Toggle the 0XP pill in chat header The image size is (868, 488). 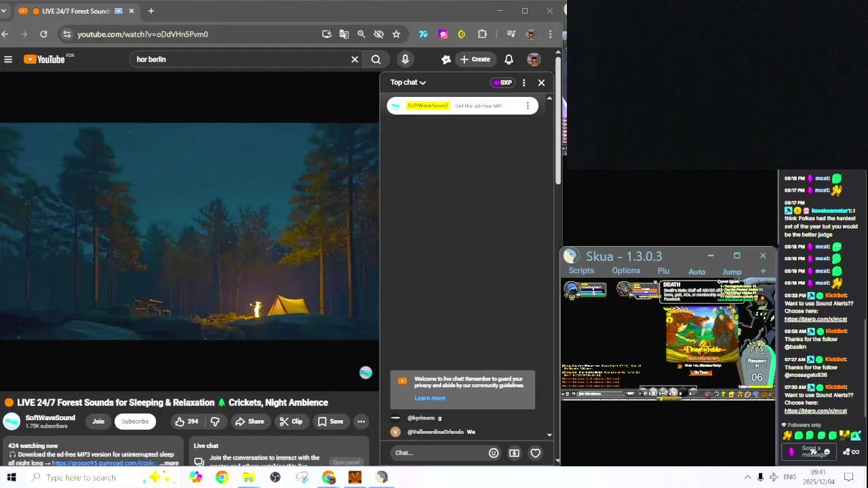point(502,83)
